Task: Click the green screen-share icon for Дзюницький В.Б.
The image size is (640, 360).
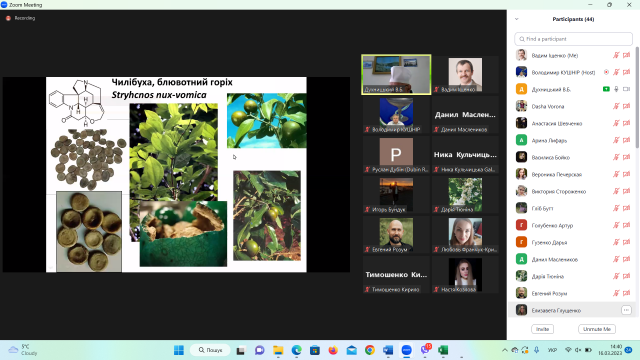Action: (x=606, y=89)
